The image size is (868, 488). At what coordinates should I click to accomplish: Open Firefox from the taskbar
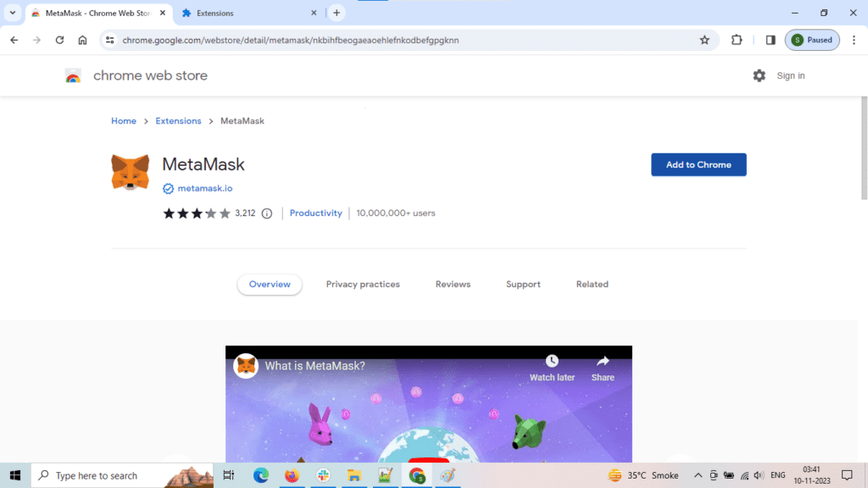(x=292, y=475)
